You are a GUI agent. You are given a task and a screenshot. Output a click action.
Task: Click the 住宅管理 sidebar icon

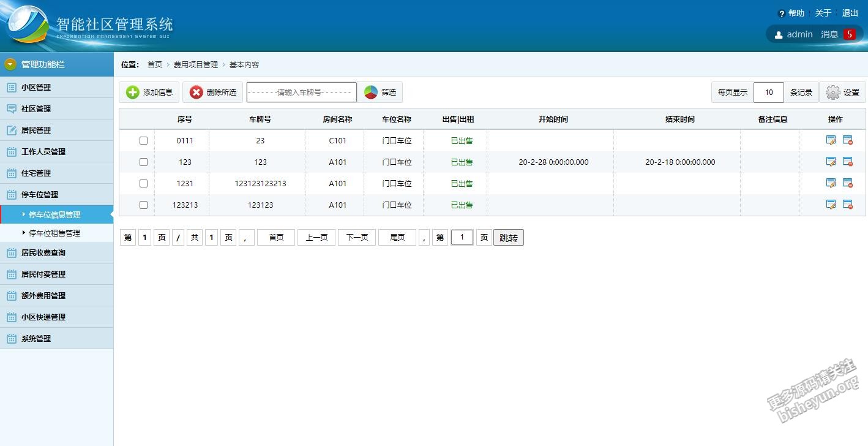[x=11, y=173]
